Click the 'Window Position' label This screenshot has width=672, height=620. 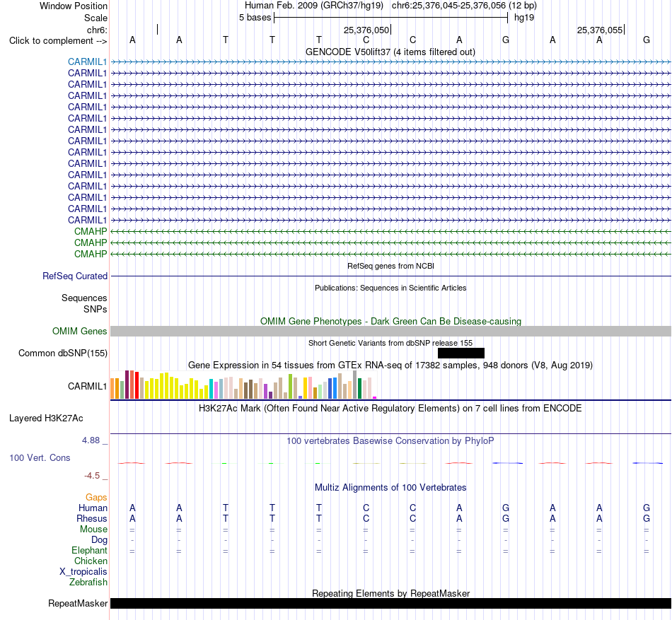(x=74, y=6)
